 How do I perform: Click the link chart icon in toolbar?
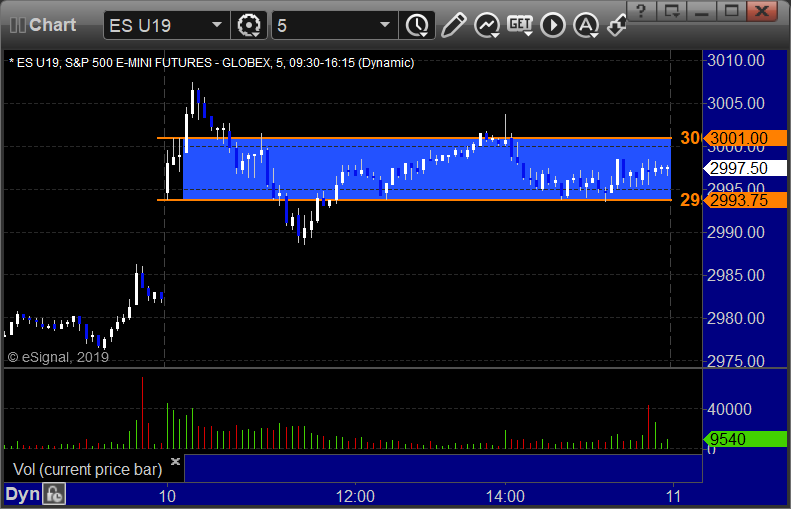click(616, 25)
